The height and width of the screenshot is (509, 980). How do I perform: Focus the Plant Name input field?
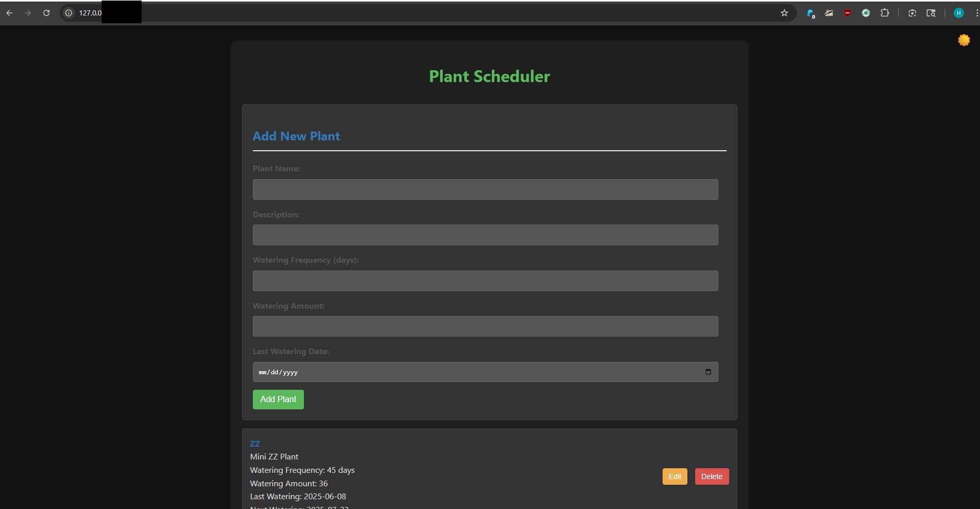pyautogui.click(x=485, y=189)
